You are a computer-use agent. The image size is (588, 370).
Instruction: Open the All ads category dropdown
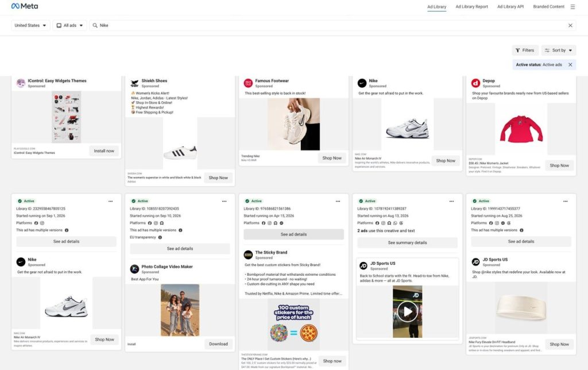tap(69, 25)
